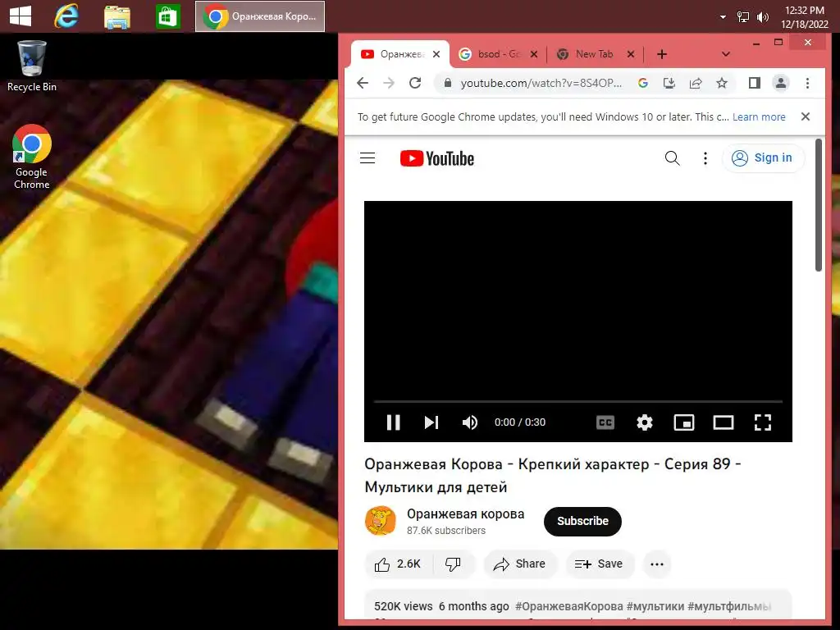
Task: Click the Google icon in address bar
Action: point(643,83)
